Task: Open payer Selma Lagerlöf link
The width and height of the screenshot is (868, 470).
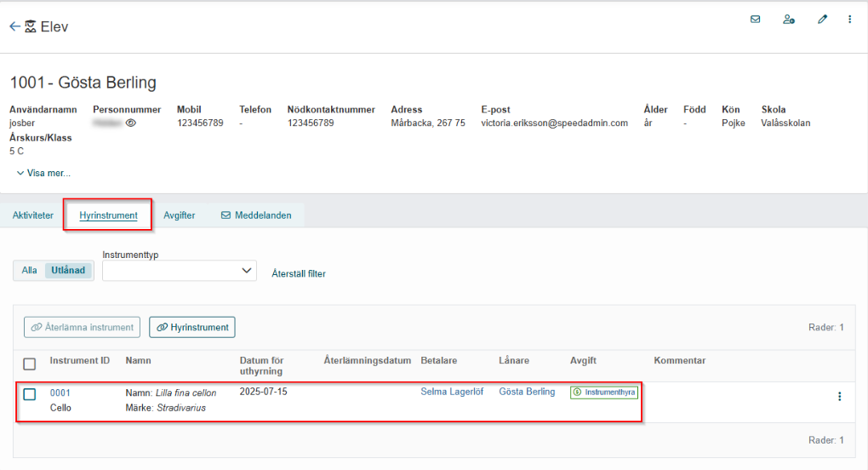Action: (x=452, y=392)
